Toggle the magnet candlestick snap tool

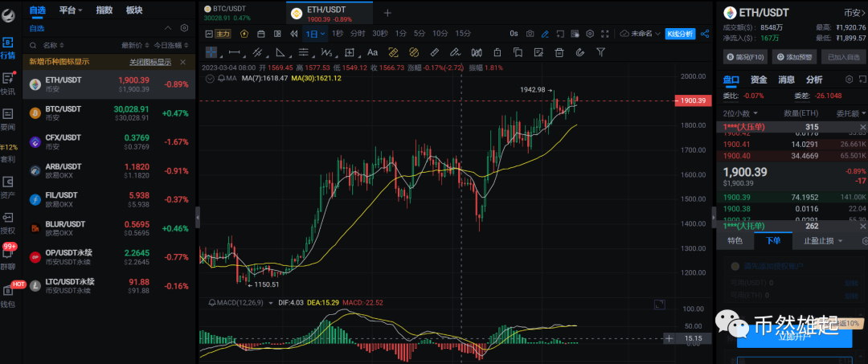[477, 52]
